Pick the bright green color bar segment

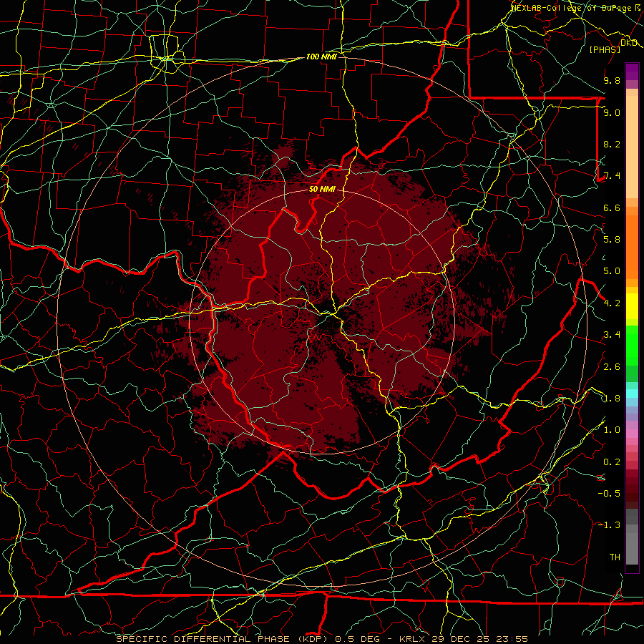coord(632,345)
